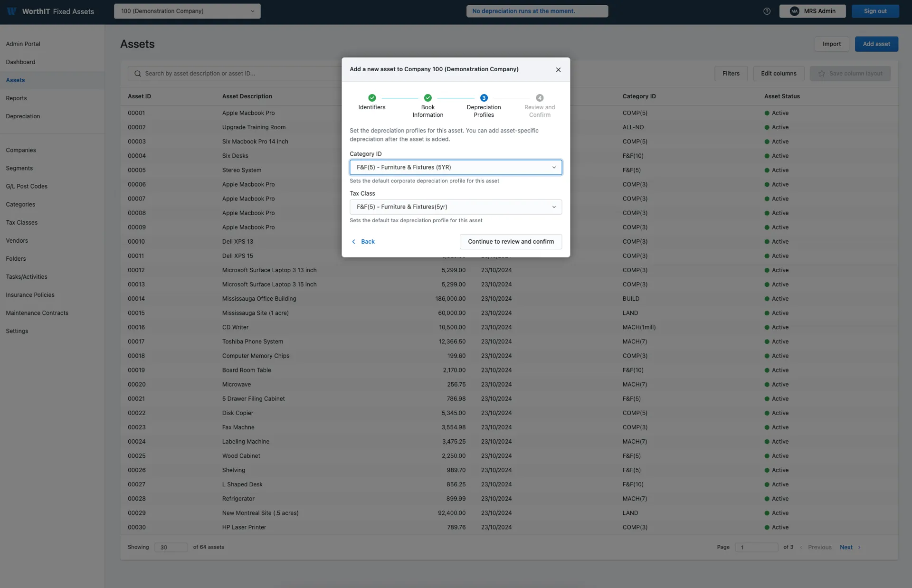Image resolution: width=912 pixels, height=588 pixels.
Task: Click Active status for asset 00029
Action: coord(776,512)
